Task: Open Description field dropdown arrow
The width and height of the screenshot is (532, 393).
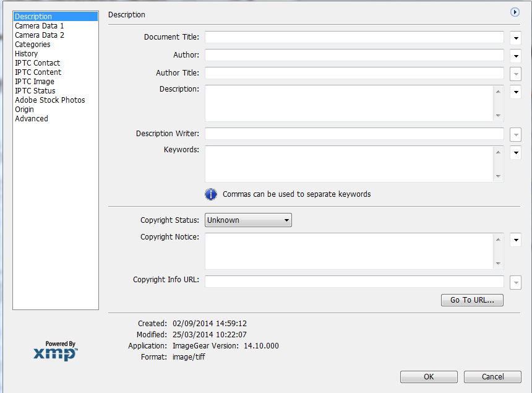Action: (x=515, y=92)
